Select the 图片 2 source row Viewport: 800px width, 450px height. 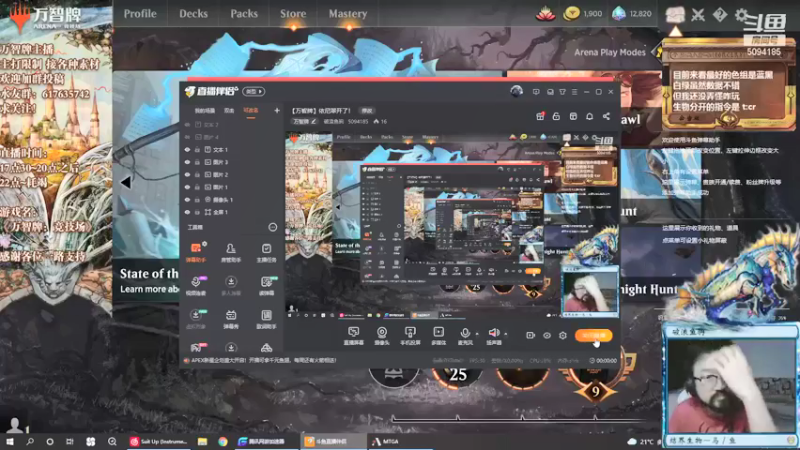(x=232, y=174)
